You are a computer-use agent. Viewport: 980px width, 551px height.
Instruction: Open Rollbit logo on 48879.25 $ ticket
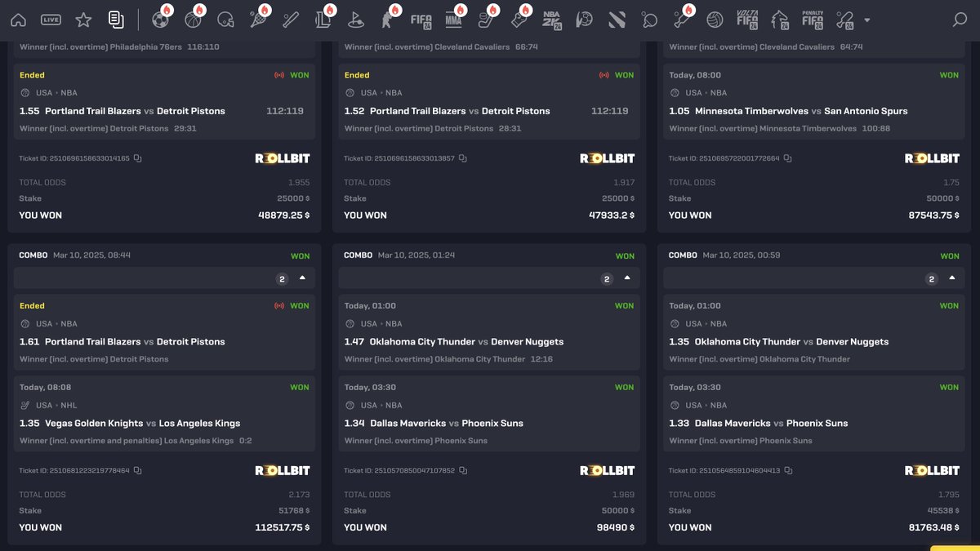[283, 158]
